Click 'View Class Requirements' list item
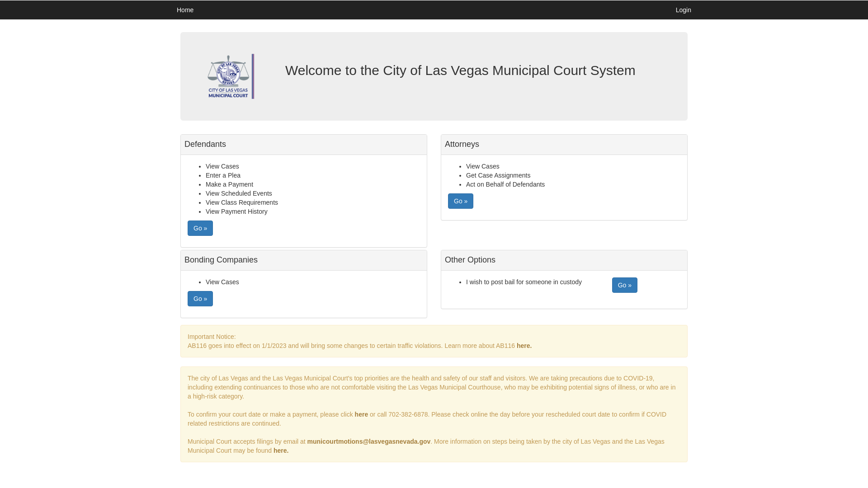 click(x=242, y=202)
